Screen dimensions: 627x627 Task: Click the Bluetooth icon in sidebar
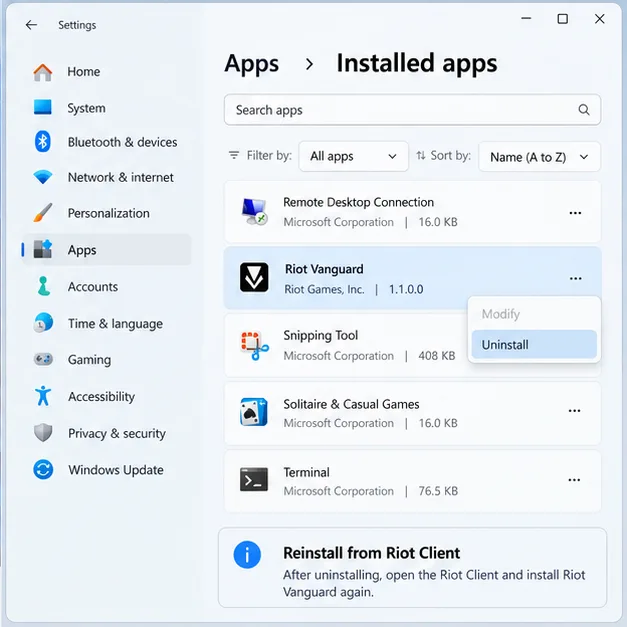click(x=42, y=142)
